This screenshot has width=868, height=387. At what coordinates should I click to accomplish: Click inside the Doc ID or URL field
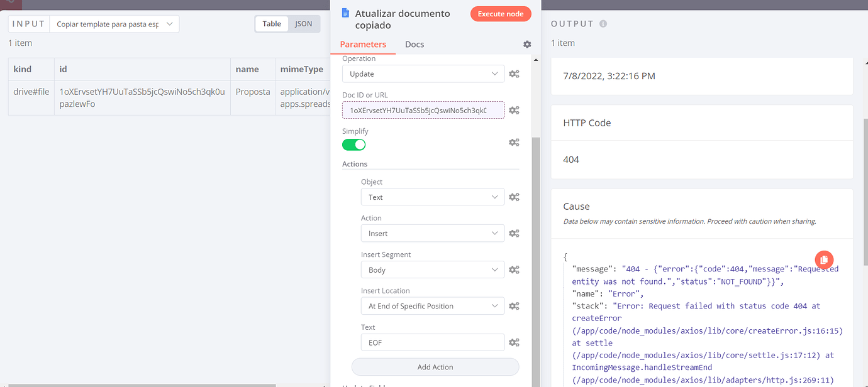coord(423,110)
